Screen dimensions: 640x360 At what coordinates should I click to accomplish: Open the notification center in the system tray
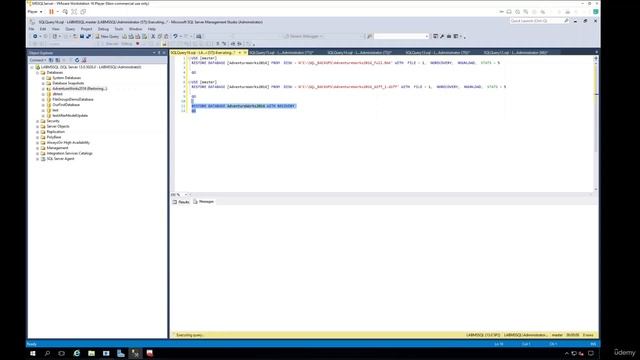click(591, 353)
